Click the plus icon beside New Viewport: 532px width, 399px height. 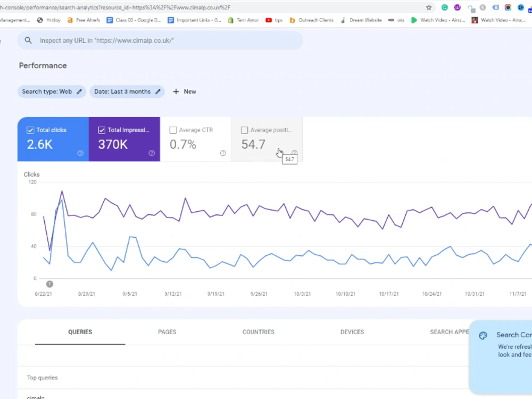(176, 92)
